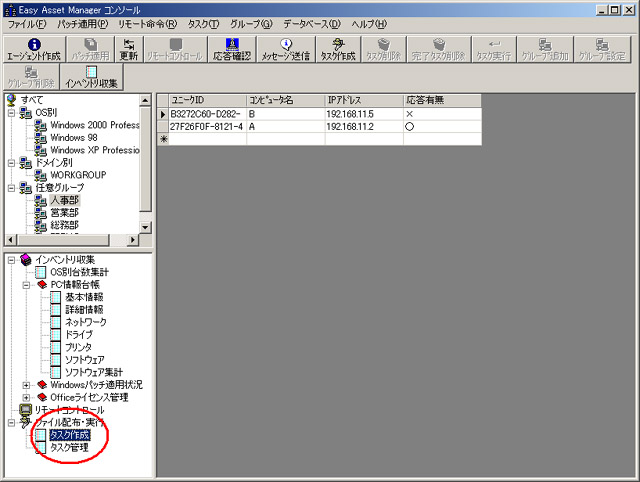640x482 pixels.
Task: Click the cell with IP 192.168.11.5
Action: coord(364,114)
